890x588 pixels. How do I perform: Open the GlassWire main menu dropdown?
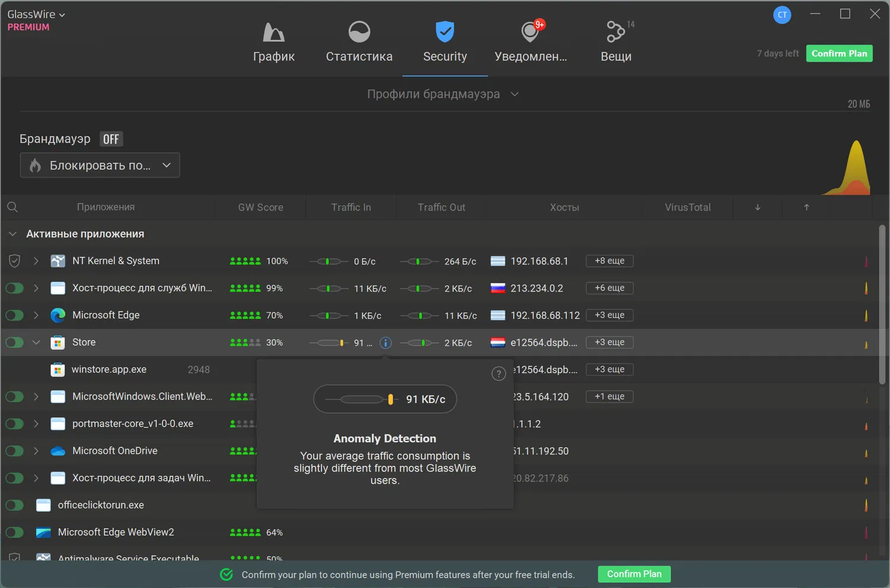pos(36,14)
